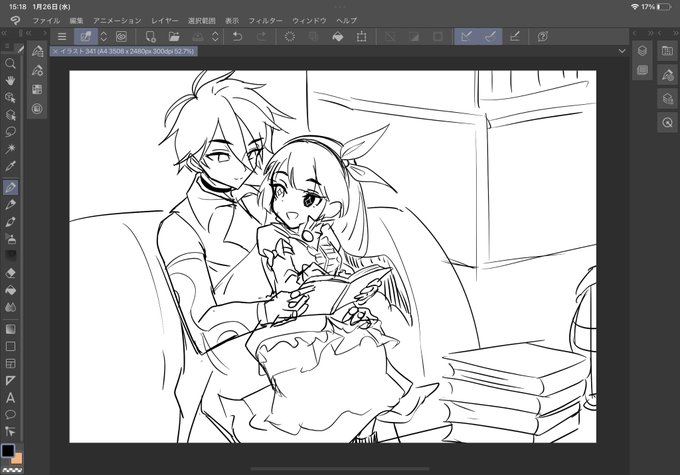Select the Zoom magnifier tool
This screenshot has width=680, height=475.
10,64
